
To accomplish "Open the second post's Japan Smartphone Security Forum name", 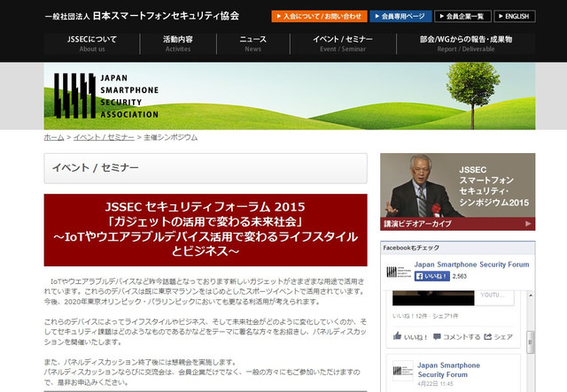I will coord(449,370).
